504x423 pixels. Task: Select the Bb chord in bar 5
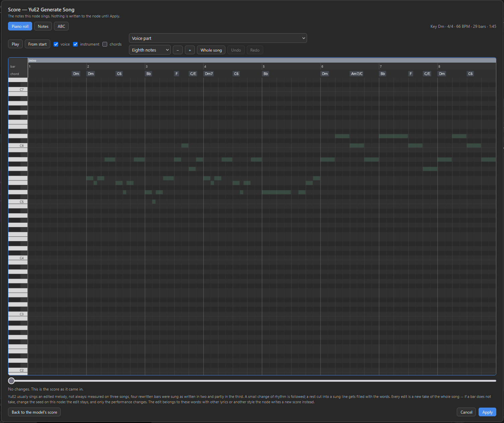(x=266, y=74)
